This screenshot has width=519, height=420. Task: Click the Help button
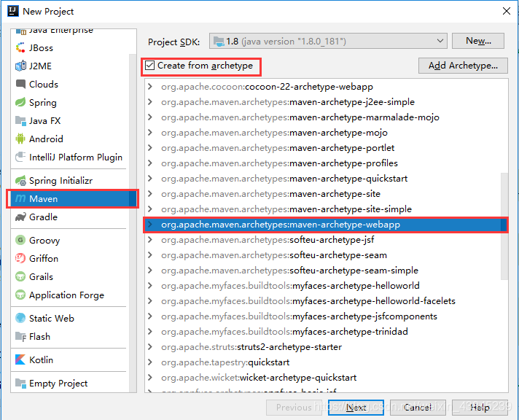480,407
